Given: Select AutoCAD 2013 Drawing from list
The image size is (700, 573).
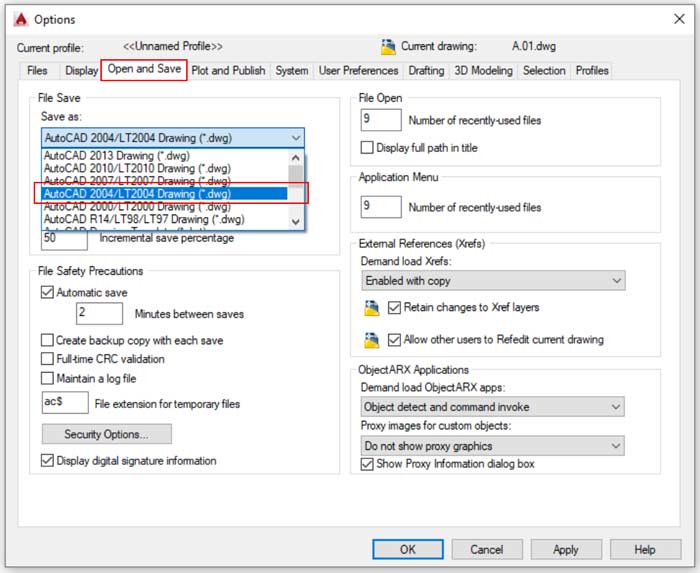Looking at the screenshot, I should coord(165,155).
